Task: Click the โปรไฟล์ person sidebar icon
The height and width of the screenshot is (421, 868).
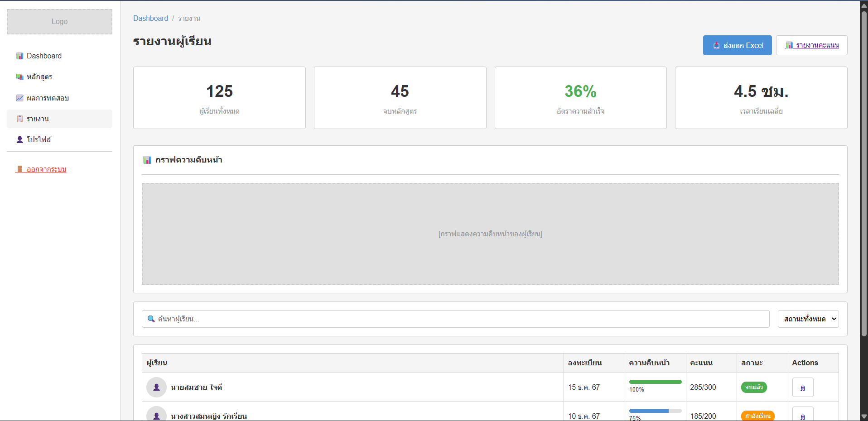Action: (x=19, y=139)
